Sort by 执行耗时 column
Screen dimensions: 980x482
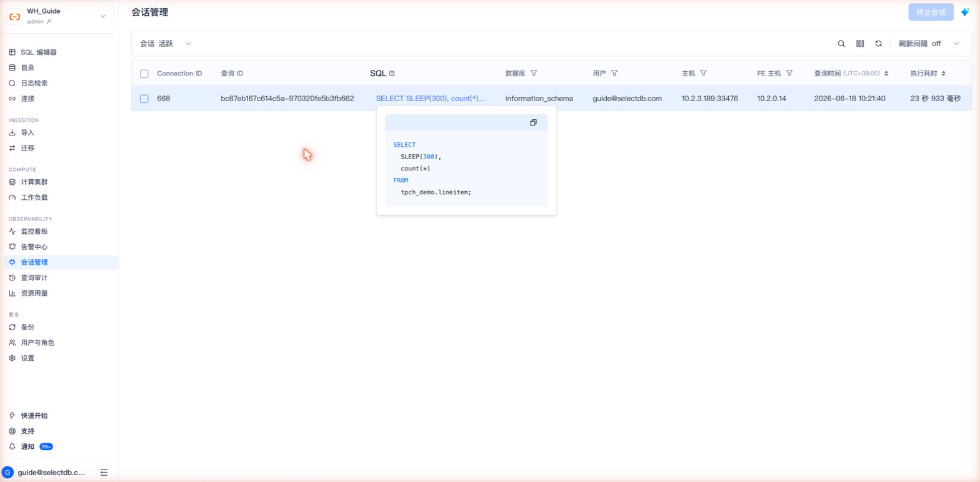(x=943, y=74)
